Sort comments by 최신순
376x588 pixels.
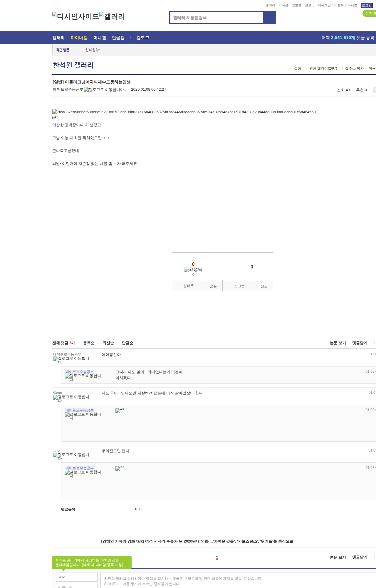[x=108, y=343]
